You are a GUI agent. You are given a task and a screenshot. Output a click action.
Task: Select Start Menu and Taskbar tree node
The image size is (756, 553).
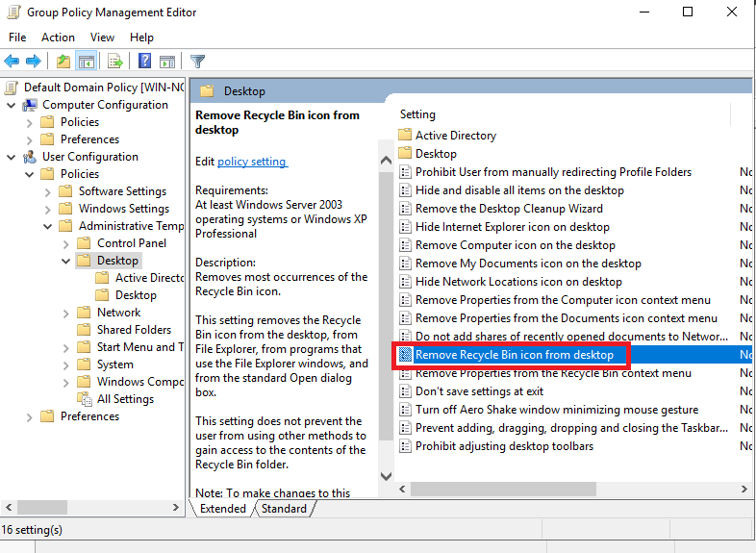click(139, 347)
